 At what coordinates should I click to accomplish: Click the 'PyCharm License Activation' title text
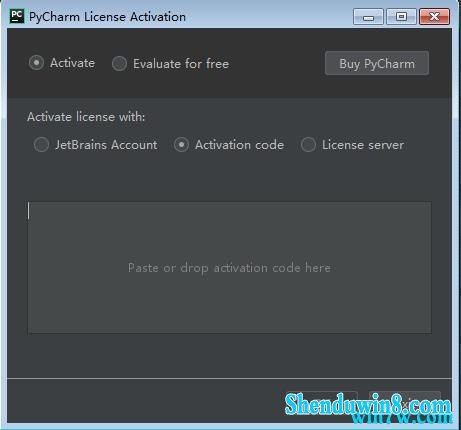click(x=107, y=17)
